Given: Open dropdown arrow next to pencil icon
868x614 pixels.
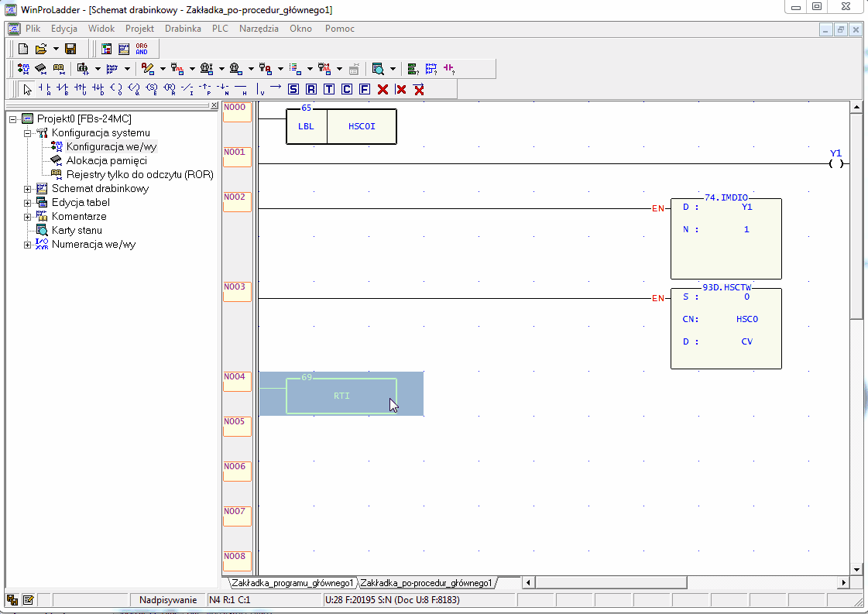Looking at the screenshot, I should tap(163, 69).
